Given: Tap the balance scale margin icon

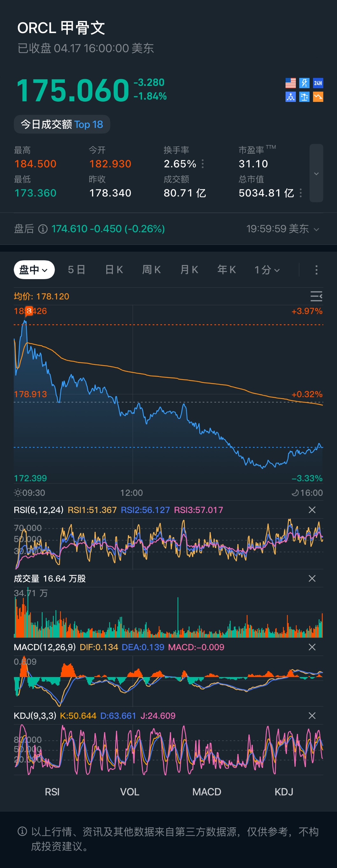Looking at the screenshot, I should (304, 97).
